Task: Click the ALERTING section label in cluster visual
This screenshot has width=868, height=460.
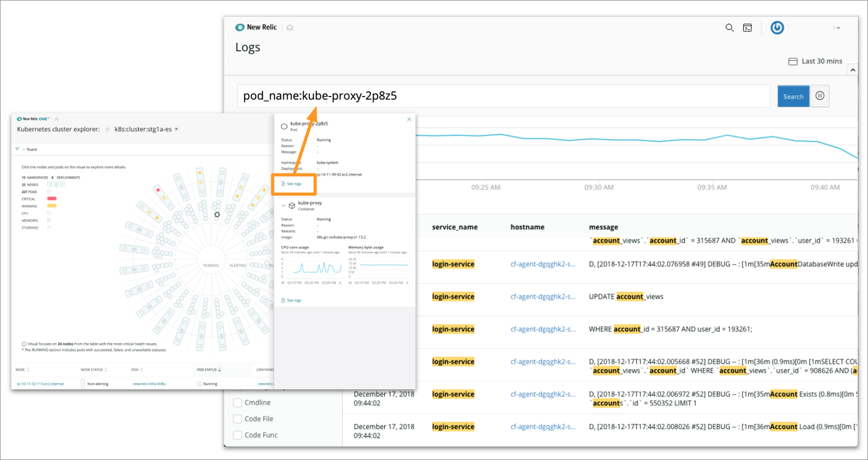Action: coord(238,266)
